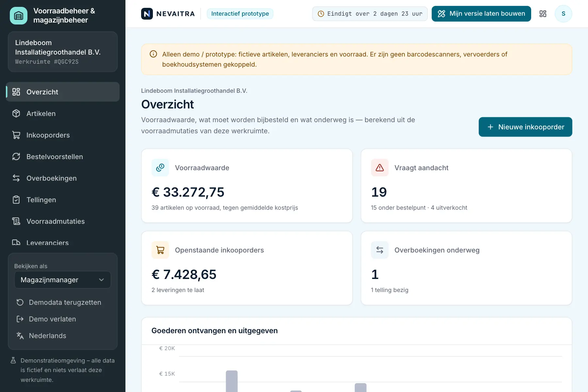Navigate to Bestelvoorstellen
This screenshot has height=392, width=588.
pyautogui.click(x=63, y=156)
